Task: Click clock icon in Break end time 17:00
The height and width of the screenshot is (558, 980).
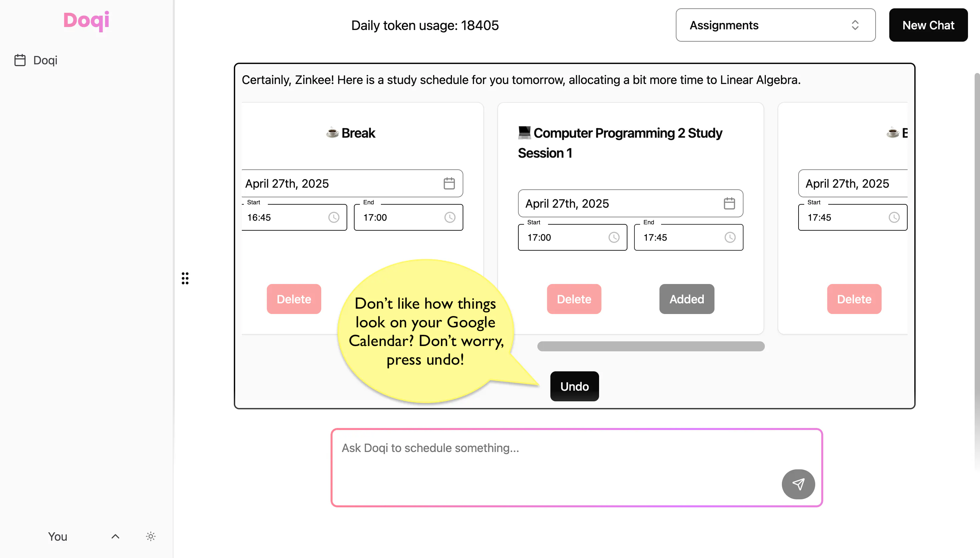Action: [450, 217]
